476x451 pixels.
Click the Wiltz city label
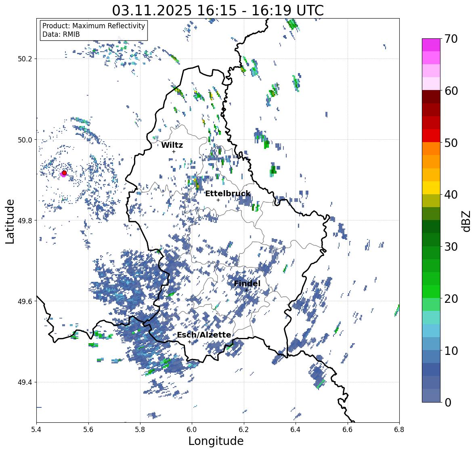click(172, 145)
